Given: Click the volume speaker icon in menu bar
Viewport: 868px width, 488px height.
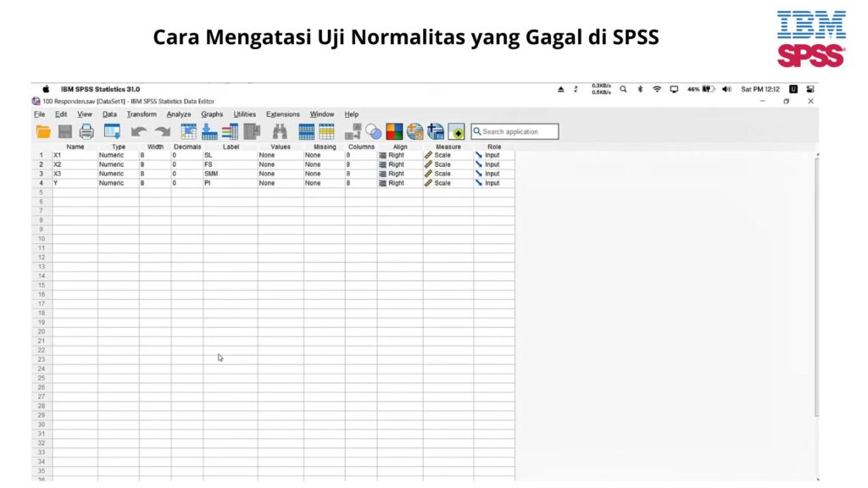Looking at the screenshot, I should 726,89.
